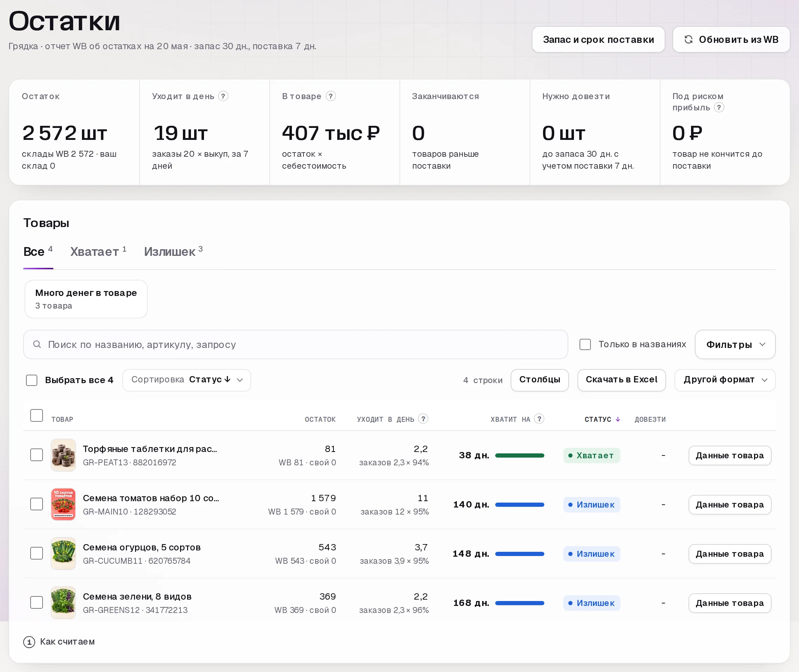
Task: Open Данные товара for Семена зелени
Action: (x=730, y=603)
